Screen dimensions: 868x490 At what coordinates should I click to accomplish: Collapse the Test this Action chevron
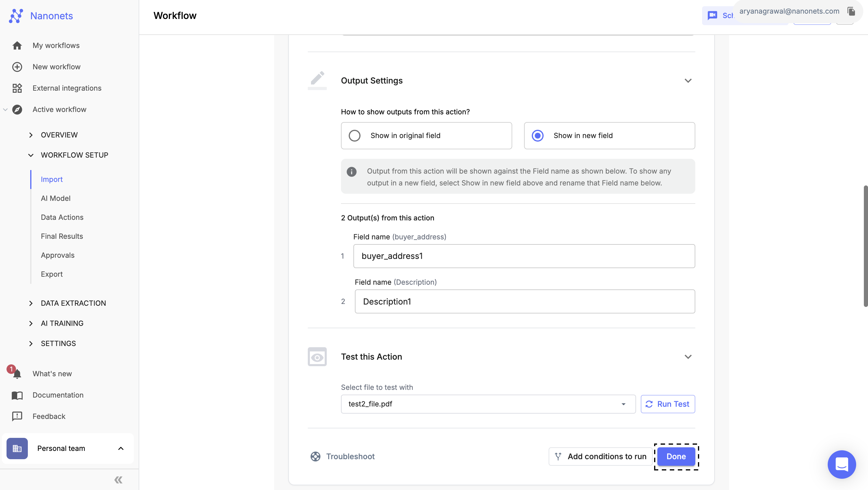pyautogui.click(x=688, y=357)
